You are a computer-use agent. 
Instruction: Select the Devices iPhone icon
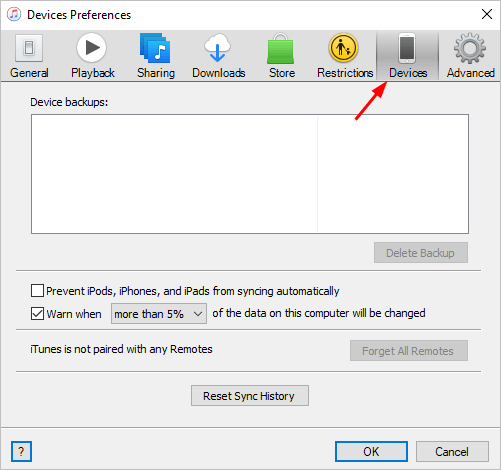point(407,48)
